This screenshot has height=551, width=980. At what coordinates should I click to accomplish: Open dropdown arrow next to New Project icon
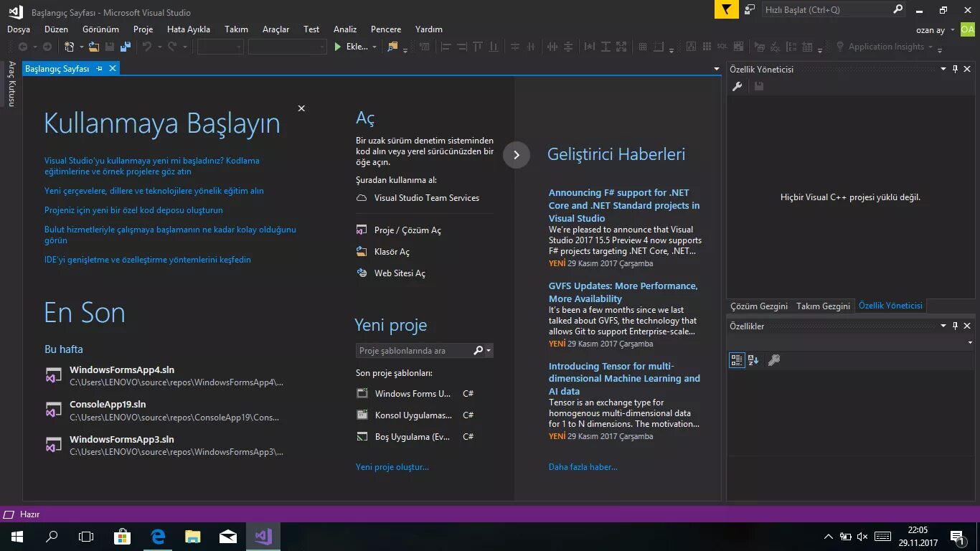point(82,47)
